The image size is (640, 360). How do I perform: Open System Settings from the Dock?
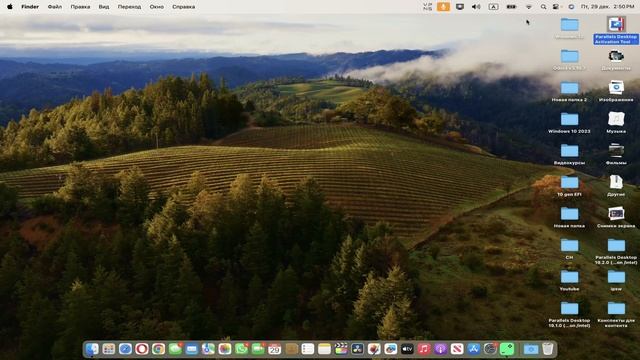coord(490,349)
